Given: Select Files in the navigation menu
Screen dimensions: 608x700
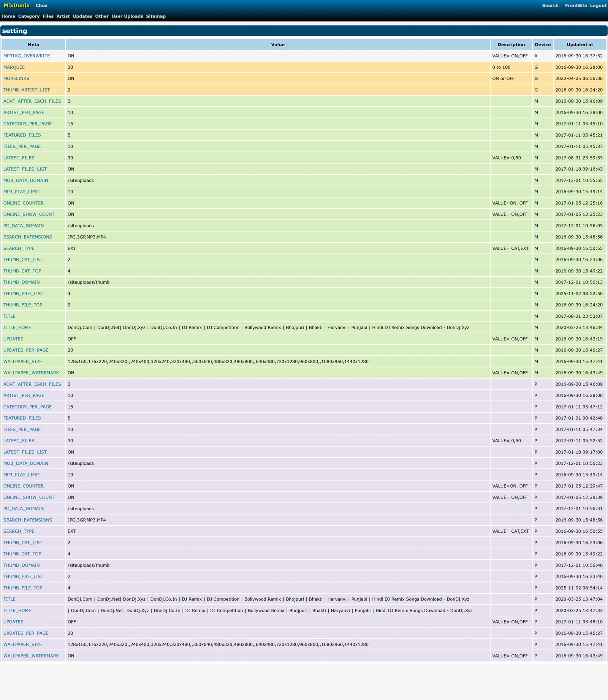Looking at the screenshot, I should click(48, 16).
